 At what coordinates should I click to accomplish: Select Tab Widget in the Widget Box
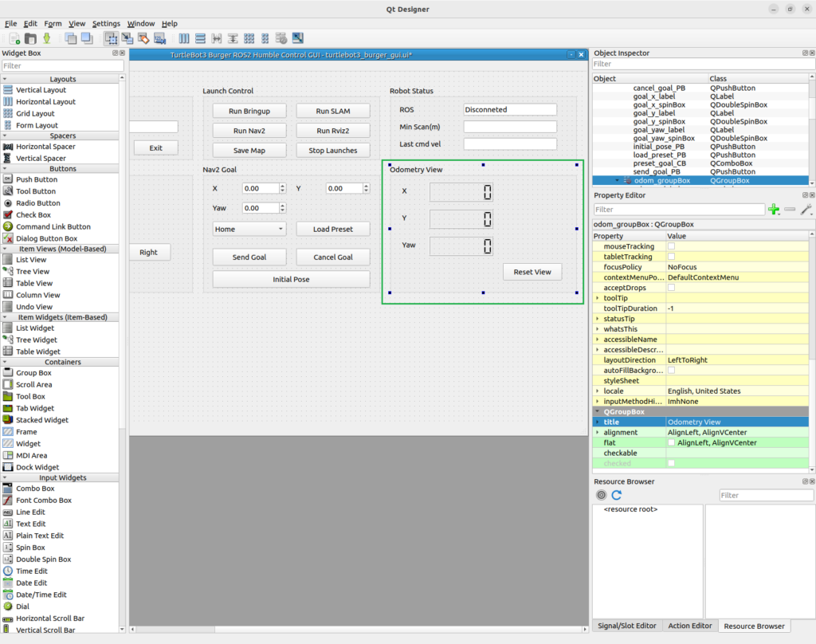coord(35,408)
